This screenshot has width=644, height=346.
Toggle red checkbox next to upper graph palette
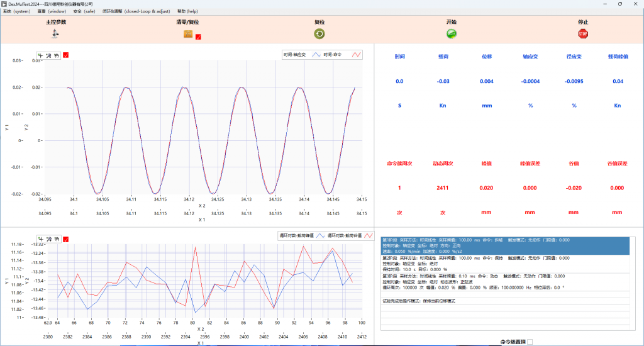pyautogui.click(x=66, y=55)
